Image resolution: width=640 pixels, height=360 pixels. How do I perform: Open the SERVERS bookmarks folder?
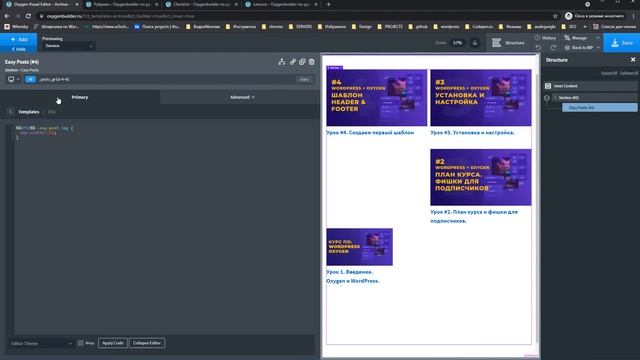coord(300,27)
